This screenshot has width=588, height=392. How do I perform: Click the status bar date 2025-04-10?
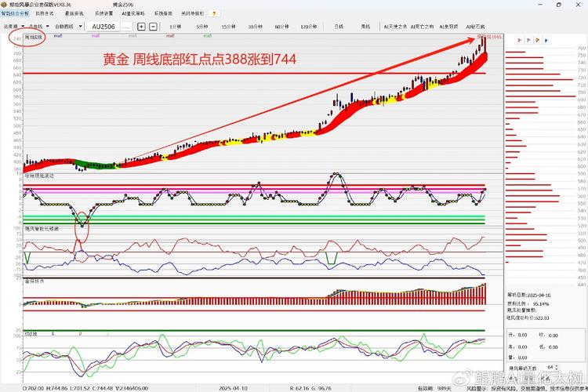(x=233, y=388)
